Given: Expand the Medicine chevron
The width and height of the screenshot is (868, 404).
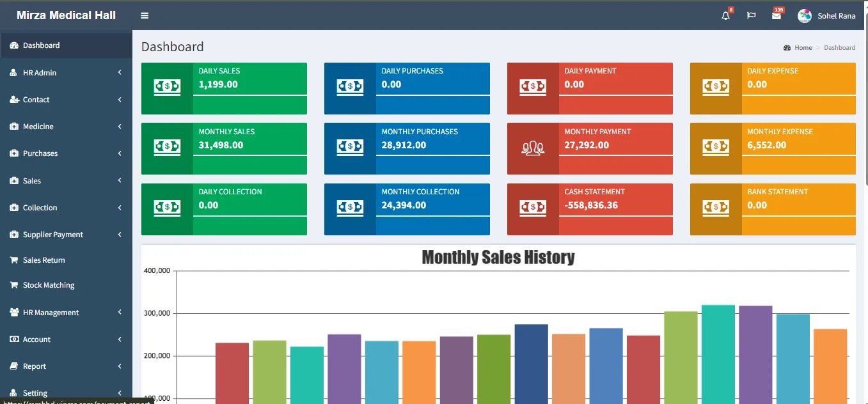Looking at the screenshot, I should (120, 127).
